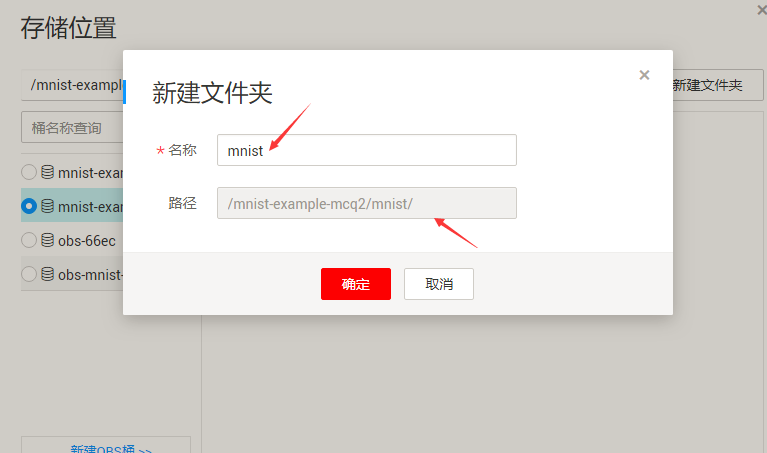Close the 存储位置 panel with the corner X
Viewport: 767px width, 453px height.
point(762,10)
